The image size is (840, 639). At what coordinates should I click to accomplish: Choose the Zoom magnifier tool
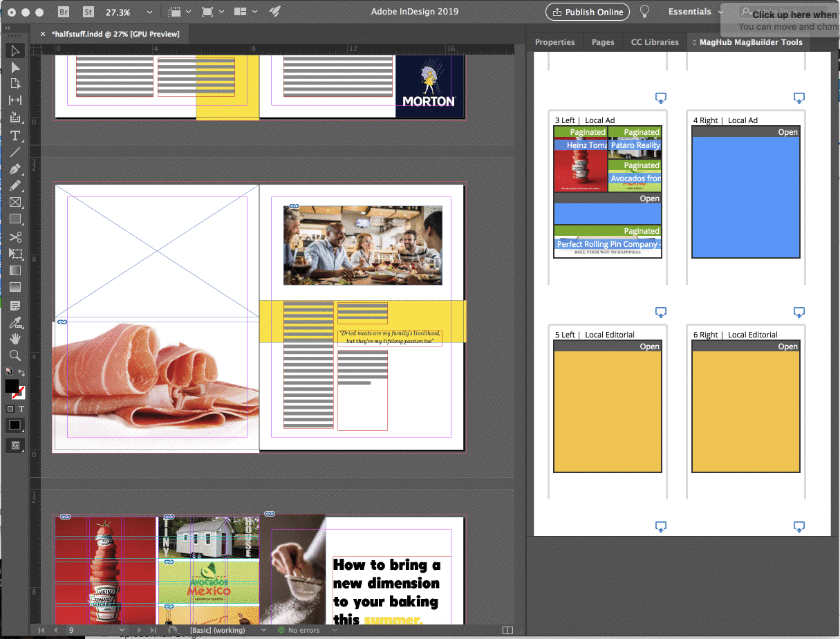[x=15, y=355]
